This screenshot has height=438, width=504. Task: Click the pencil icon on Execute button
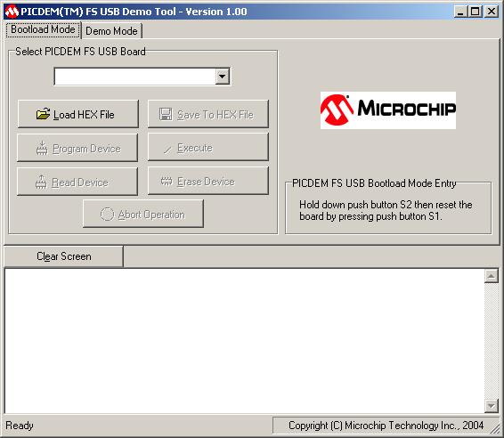pos(167,149)
